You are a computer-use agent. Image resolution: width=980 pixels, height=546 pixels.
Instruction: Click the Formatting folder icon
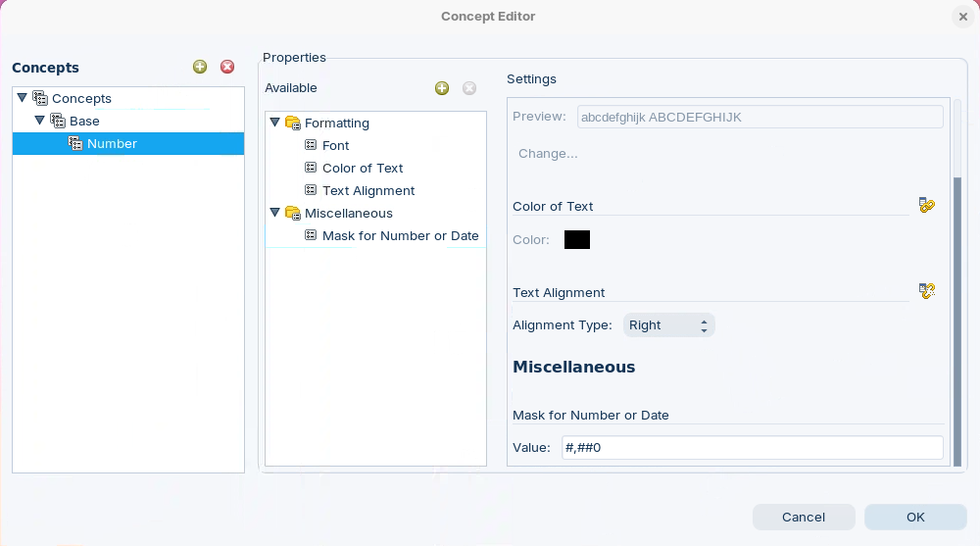coord(292,124)
